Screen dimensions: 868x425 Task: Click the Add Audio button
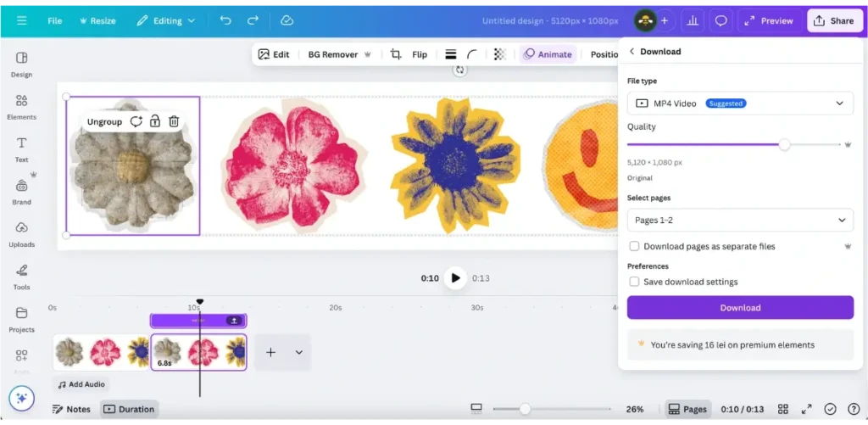[x=81, y=384]
